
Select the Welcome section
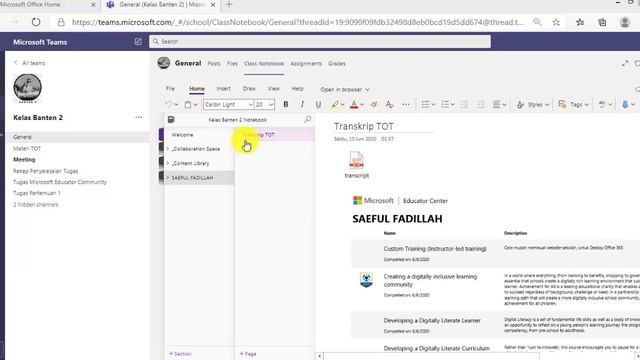(199, 135)
